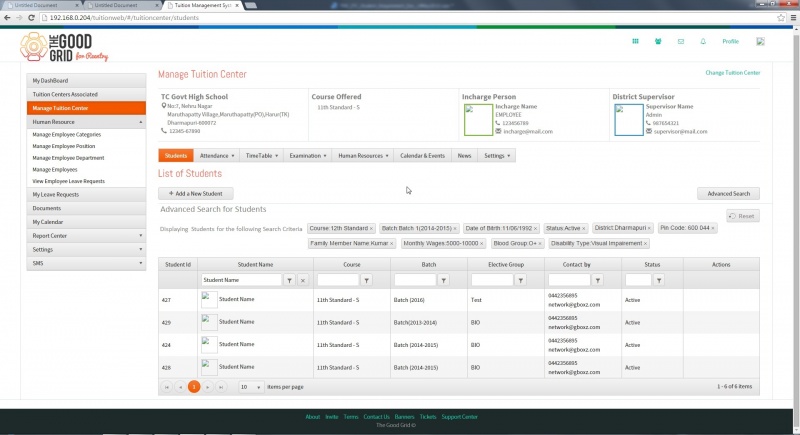Remove the Monthly Wages:5000-10000 tag
The height and width of the screenshot is (435, 800).
481,244
